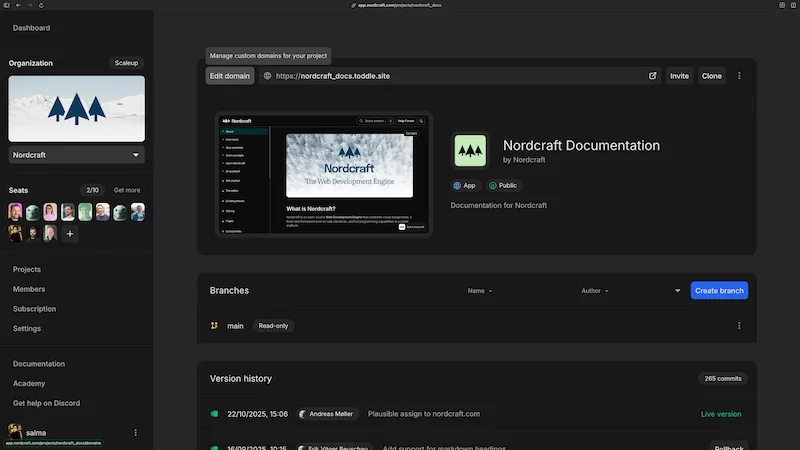Click Edit domain button
Viewport: 800px width, 450px height.
230,76
